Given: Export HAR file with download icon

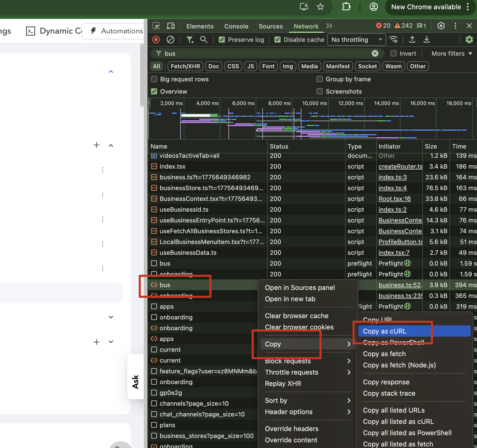Looking at the screenshot, I should tap(427, 40).
